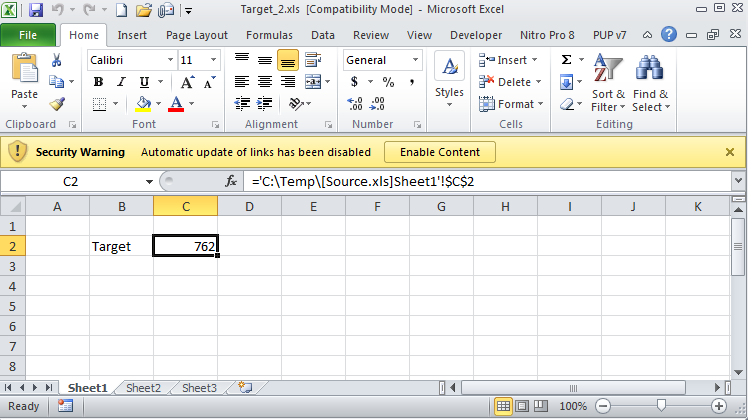Image resolution: width=748 pixels, height=420 pixels.
Task: Switch to Sheet3 worksheet
Action: tap(199, 388)
